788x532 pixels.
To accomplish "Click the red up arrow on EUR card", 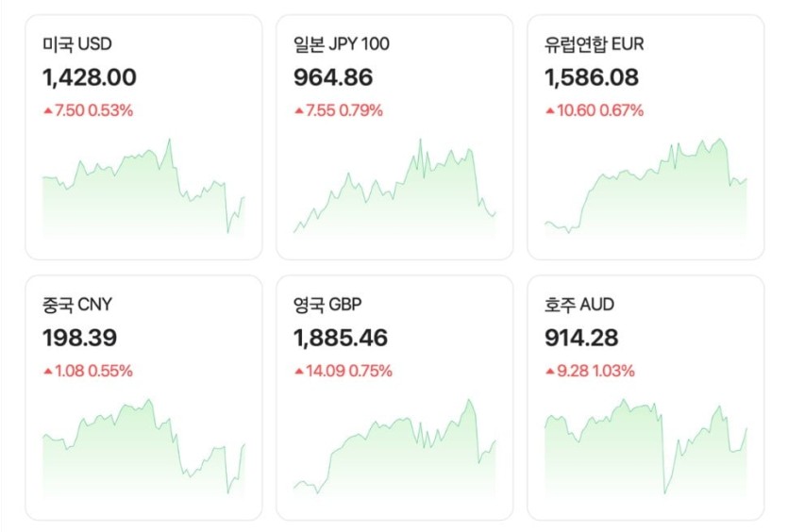I will point(549,111).
